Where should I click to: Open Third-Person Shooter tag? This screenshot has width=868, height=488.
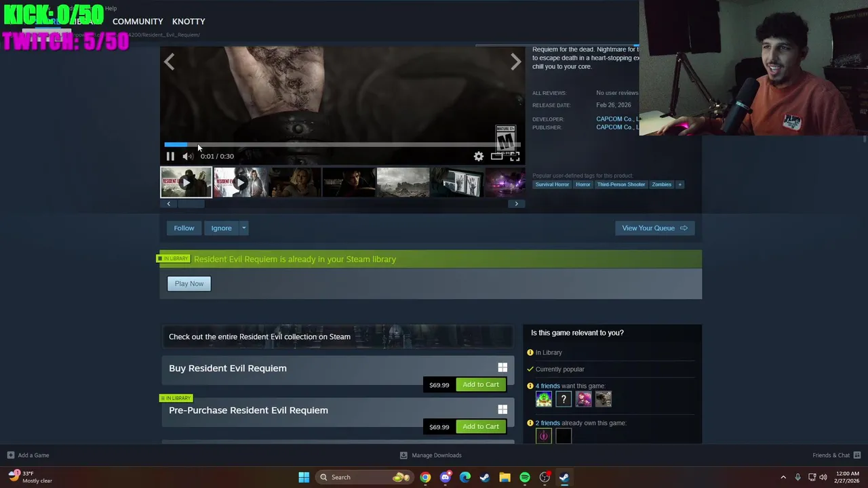tap(621, 184)
